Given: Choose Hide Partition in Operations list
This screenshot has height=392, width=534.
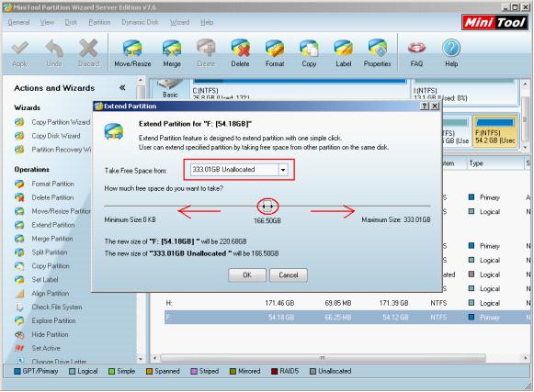Looking at the screenshot, I should [41, 334].
